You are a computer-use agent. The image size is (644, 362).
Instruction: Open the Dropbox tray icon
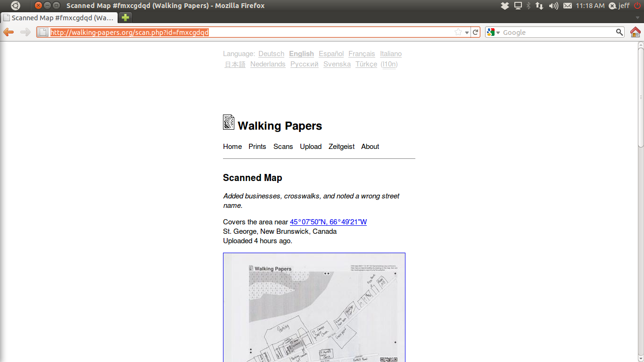click(505, 6)
